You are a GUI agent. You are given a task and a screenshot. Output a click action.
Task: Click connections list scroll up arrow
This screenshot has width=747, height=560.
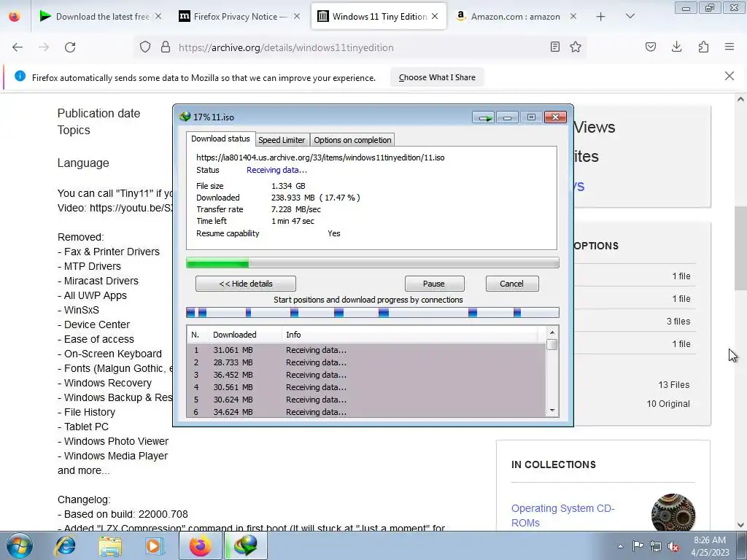click(x=551, y=332)
